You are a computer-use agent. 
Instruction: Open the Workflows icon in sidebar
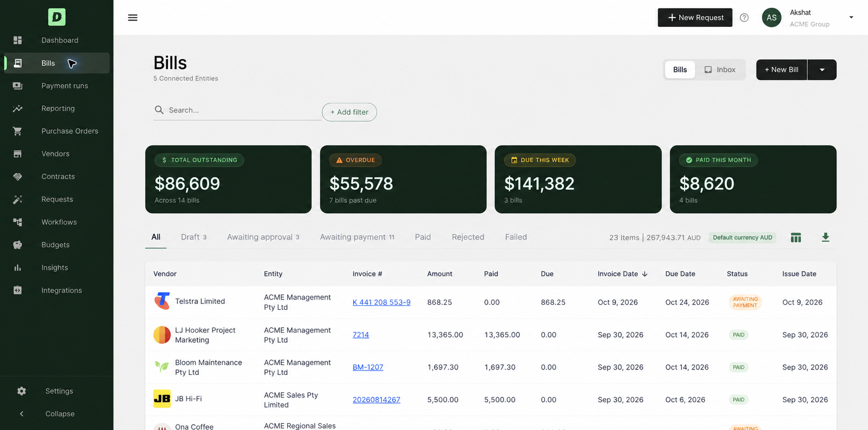click(x=18, y=222)
